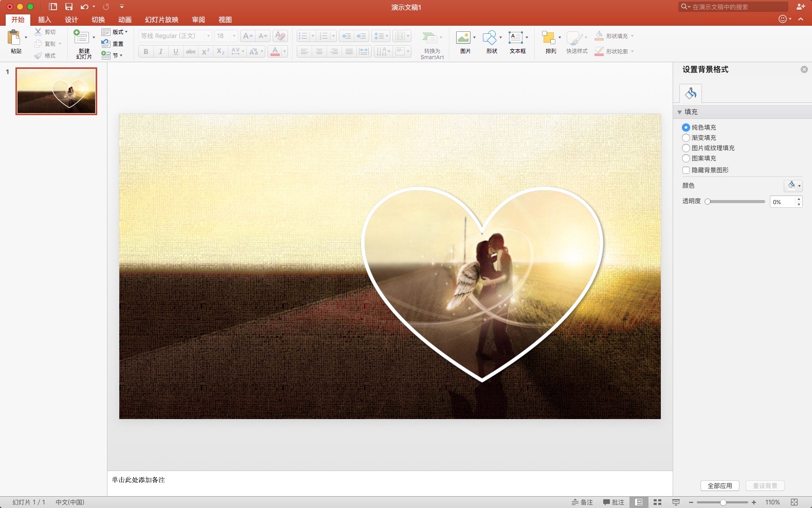Click the Arrange (排列) icon
The image size is (812, 508).
point(548,38)
